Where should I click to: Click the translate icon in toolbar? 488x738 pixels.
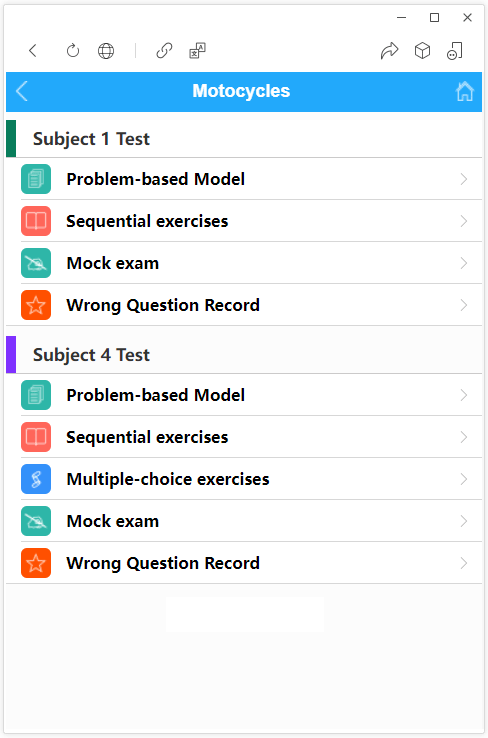197,50
